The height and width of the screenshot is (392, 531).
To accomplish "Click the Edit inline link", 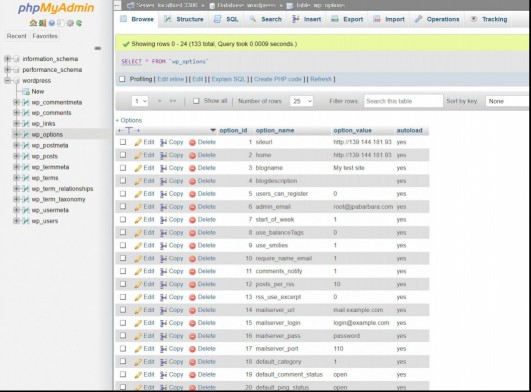I will (x=171, y=79).
